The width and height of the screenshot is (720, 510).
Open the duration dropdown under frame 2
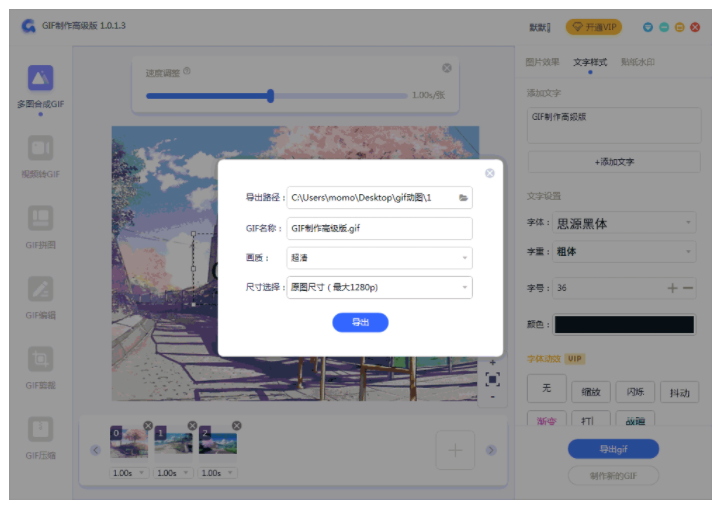point(218,473)
